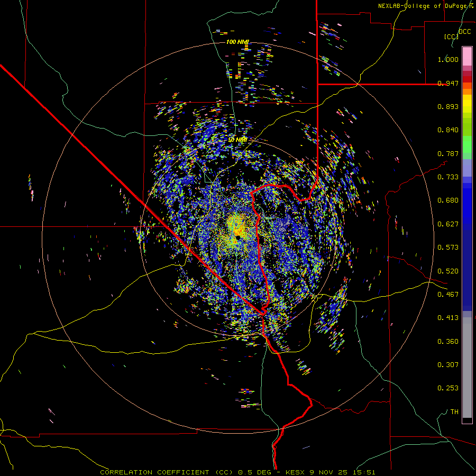This screenshot has width=476, height=476.
Task: Click the CORRELATION COEFFICIENT caption at the bottom
Action: tap(237, 472)
